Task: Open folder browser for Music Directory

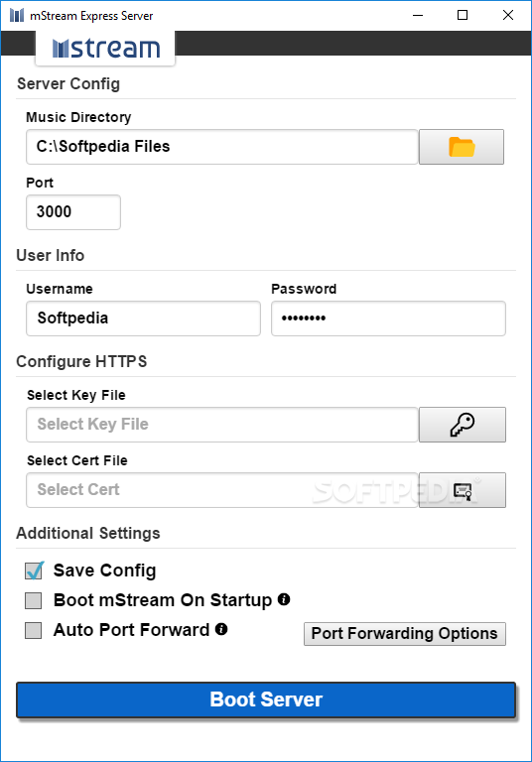Action: (x=461, y=147)
